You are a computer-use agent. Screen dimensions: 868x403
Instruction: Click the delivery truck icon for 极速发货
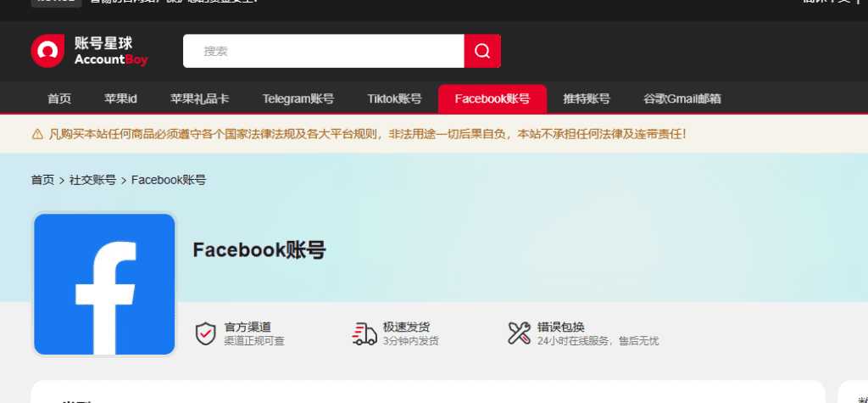coord(364,333)
